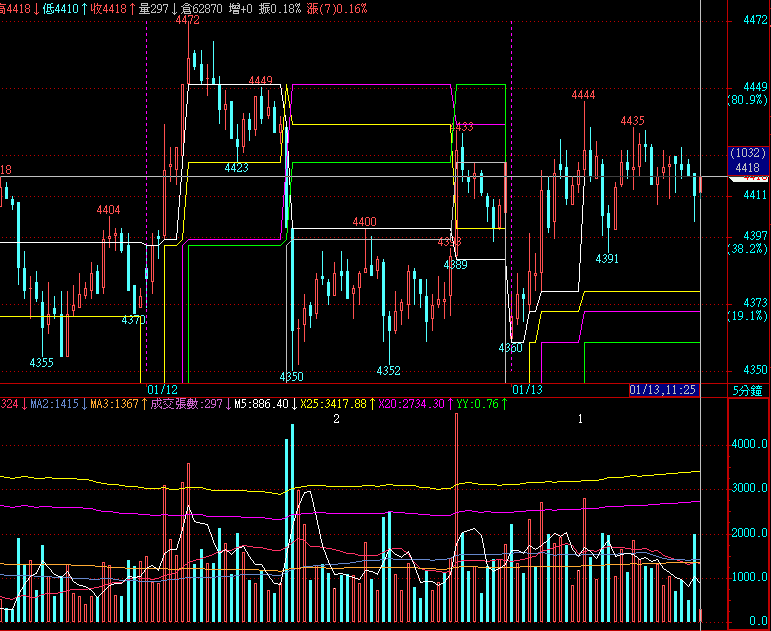Select the MA3:1367 indicator label
The height and width of the screenshot is (631, 771).
pos(115,404)
